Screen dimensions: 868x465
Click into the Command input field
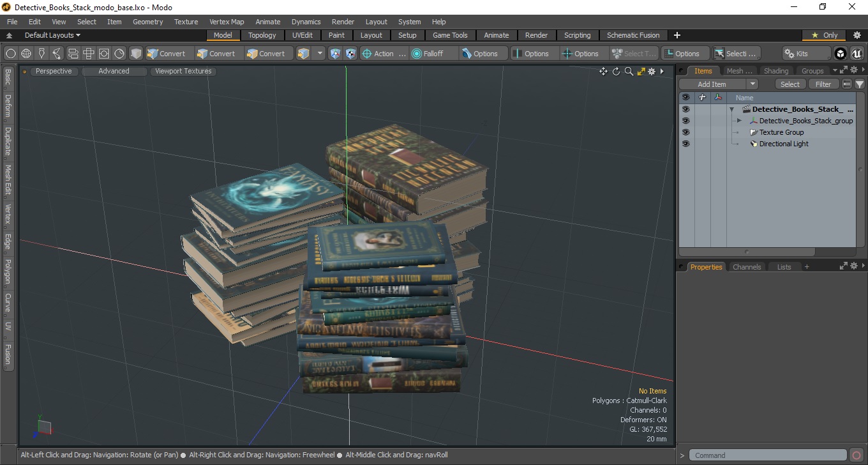(x=768, y=455)
